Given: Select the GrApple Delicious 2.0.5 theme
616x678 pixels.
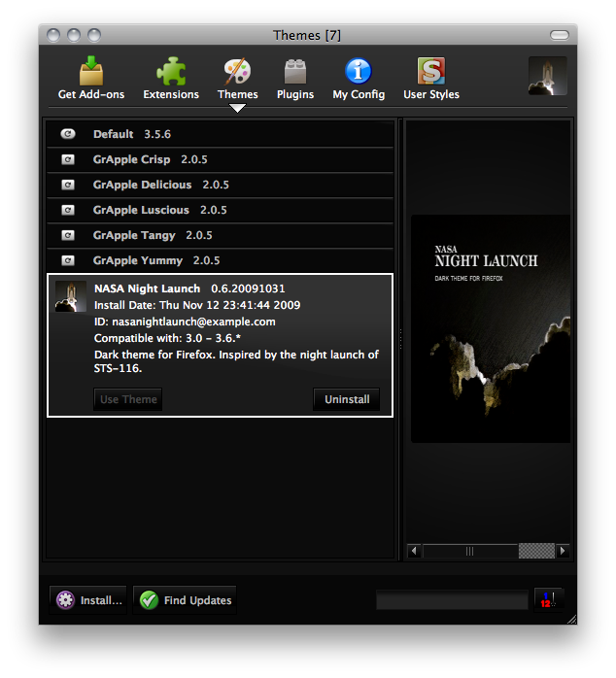Looking at the screenshot, I should coord(221,186).
